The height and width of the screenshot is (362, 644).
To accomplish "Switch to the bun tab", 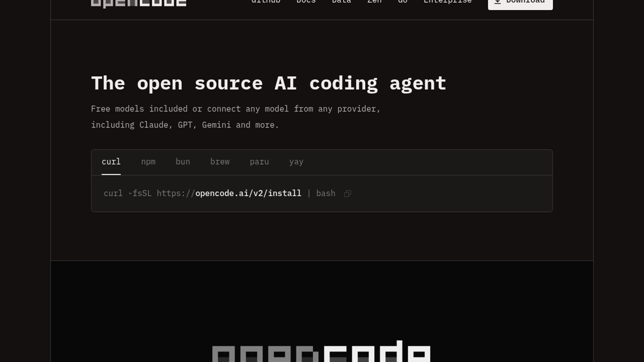I will [x=183, y=162].
